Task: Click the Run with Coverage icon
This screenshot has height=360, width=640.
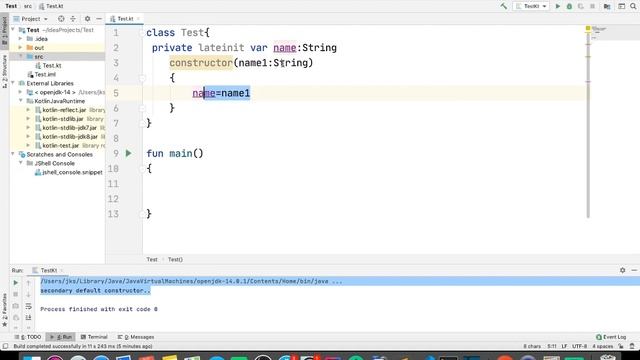Action: click(580, 6)
